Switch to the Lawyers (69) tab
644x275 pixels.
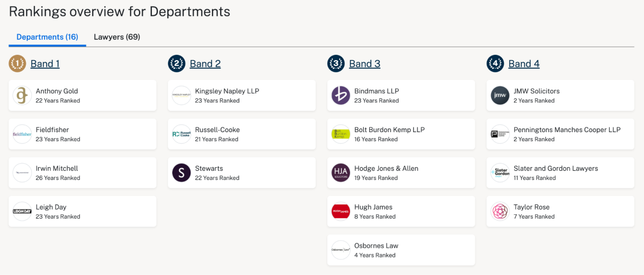(x=117, y=37)
